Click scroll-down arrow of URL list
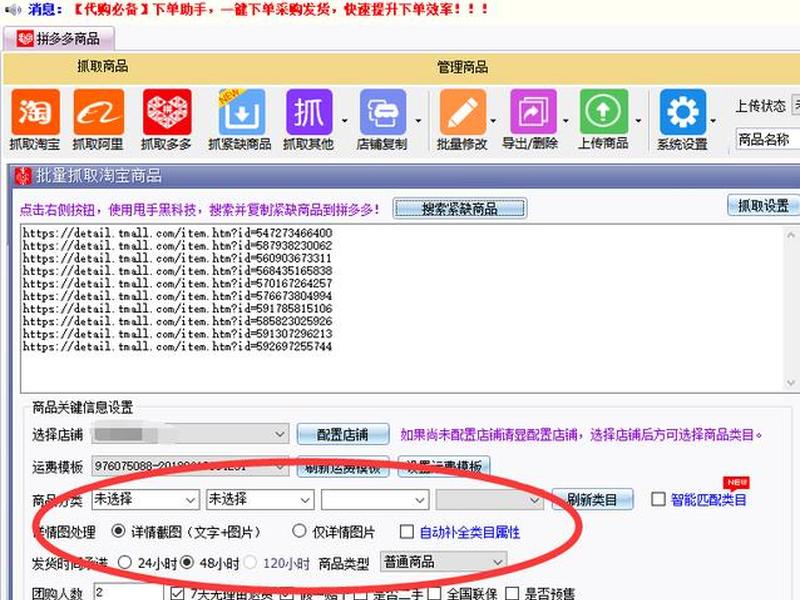The width and height of the screenshot is (800, 600). point(791,382)
